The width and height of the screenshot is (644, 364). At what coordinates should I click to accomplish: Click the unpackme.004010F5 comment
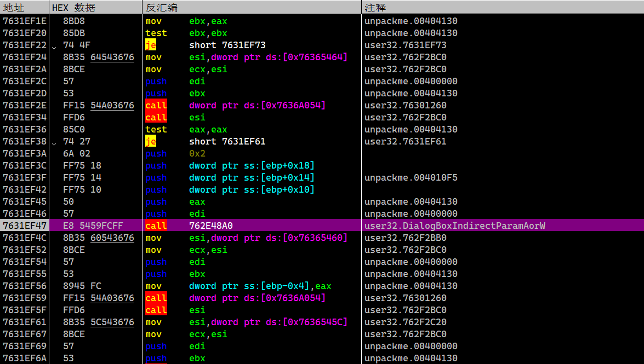pos(411,177)
